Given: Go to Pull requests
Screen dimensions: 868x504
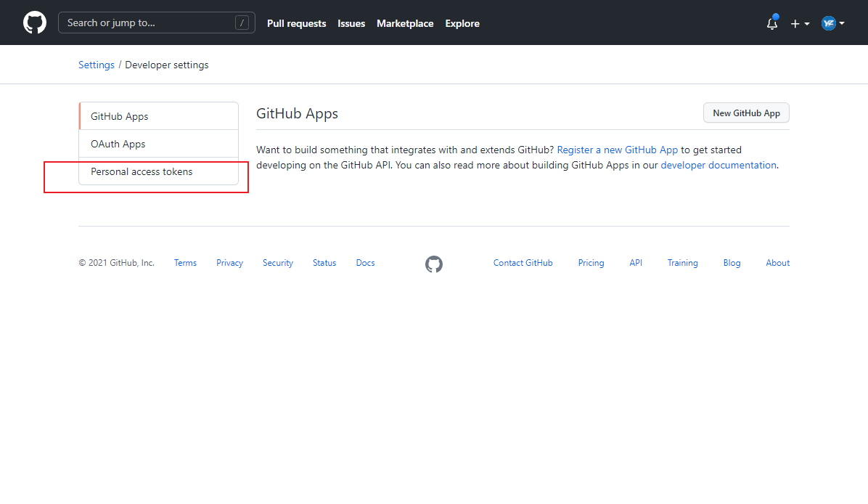Looking at the screenshot, I should point(296,23).
